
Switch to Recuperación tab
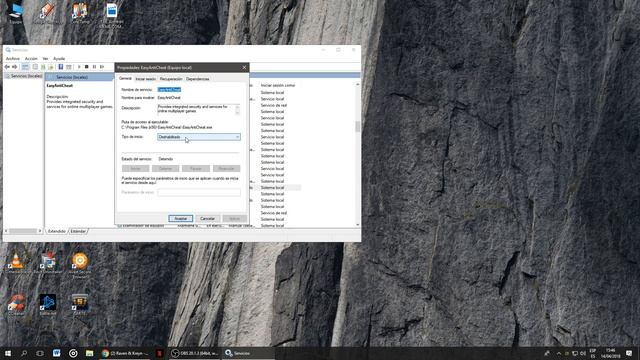(x=171, y=79)
